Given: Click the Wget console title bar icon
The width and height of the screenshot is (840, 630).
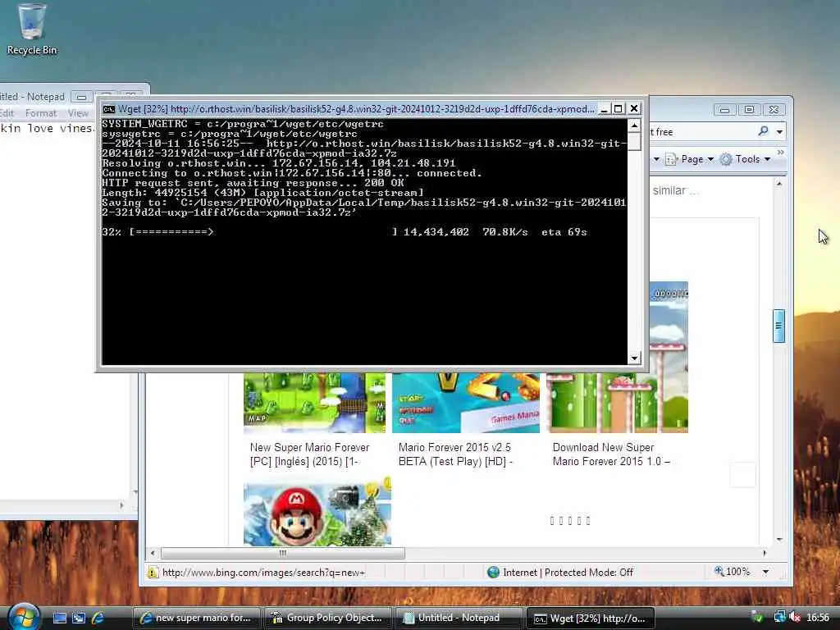Looking at the screenshot, I should tap(109, 109).
